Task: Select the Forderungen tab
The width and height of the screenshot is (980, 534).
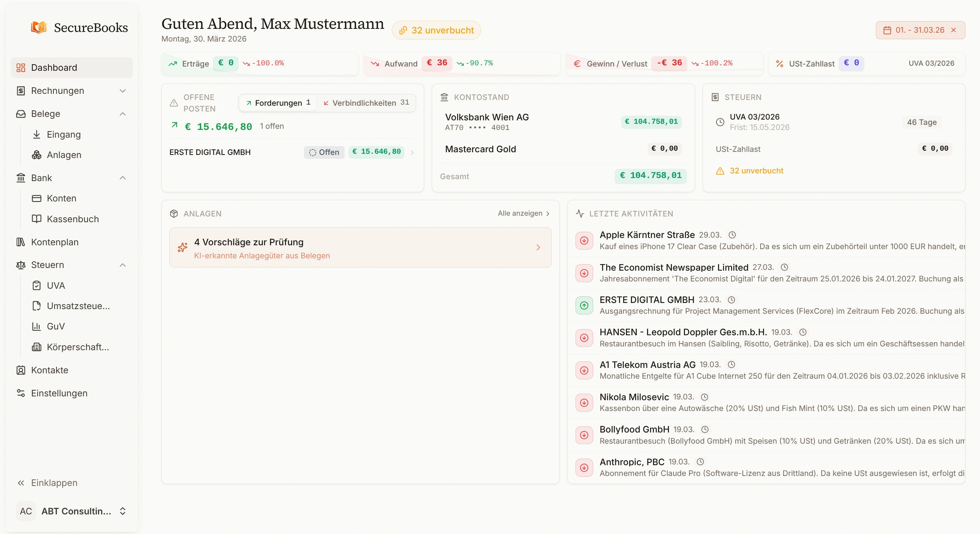Action: pos(278,103)
